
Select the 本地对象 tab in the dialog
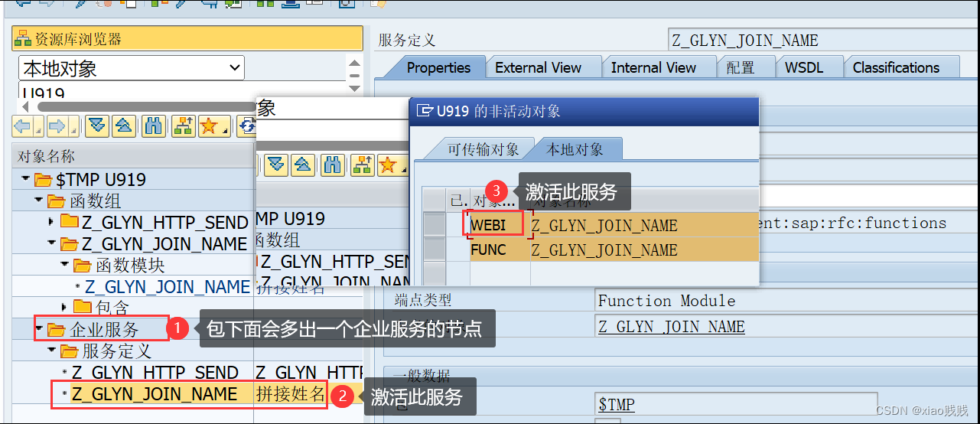point(575,149)
